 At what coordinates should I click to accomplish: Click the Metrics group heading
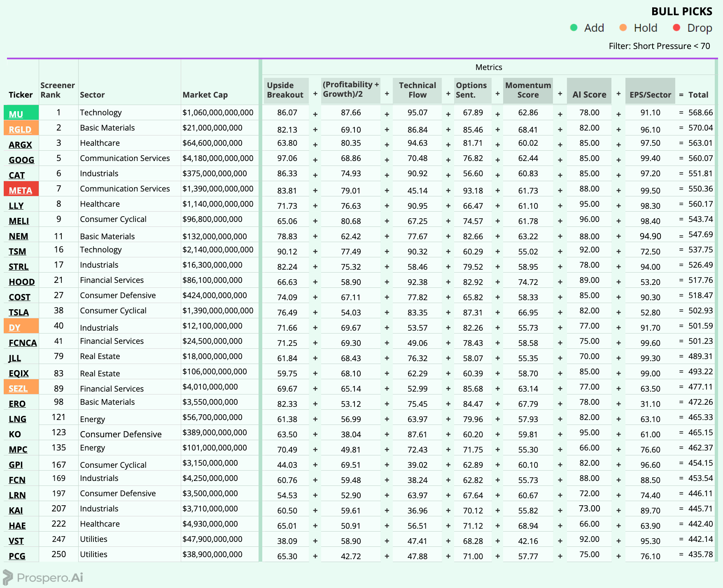pos(489,67)
